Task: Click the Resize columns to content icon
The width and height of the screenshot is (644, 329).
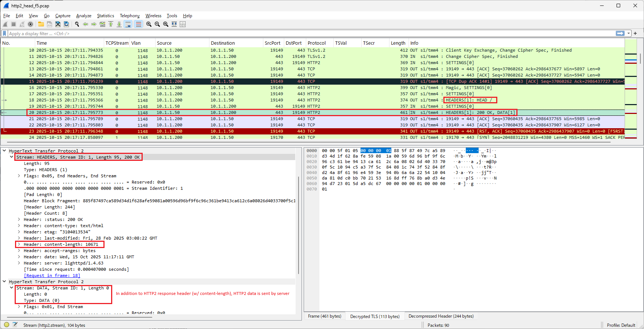Action: coord(174,24)
